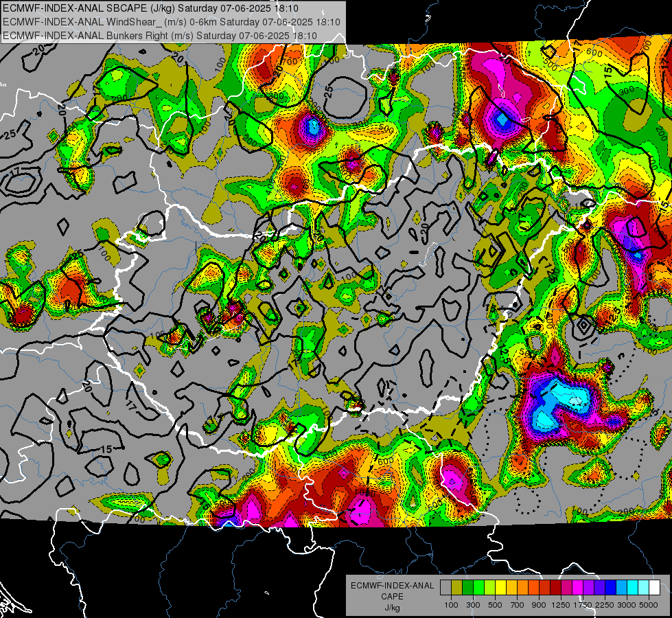
Task: Click the 5000 legend tick label
Action: pyautogui.click(x=649, y=605)
